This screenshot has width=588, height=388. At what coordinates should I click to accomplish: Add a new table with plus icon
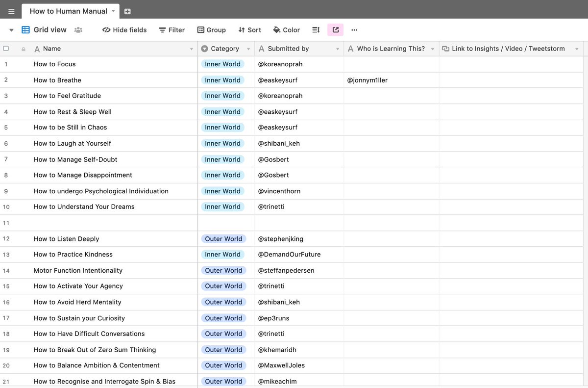(127, 11)
